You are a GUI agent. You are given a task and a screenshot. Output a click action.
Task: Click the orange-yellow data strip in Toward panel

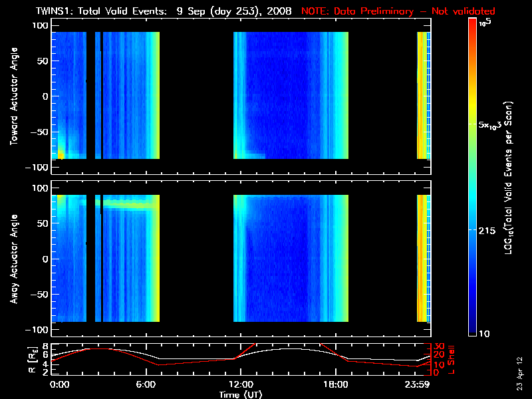click(422, 95)
